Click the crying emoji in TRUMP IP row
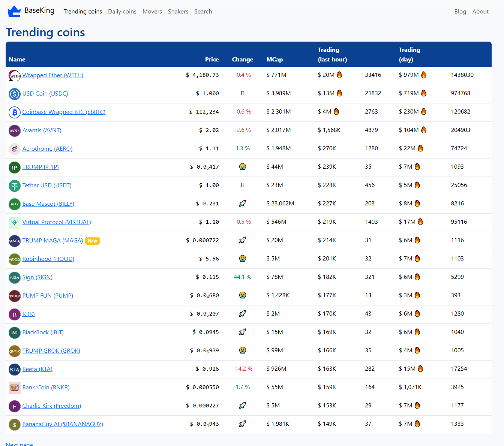 coord(243,167)
